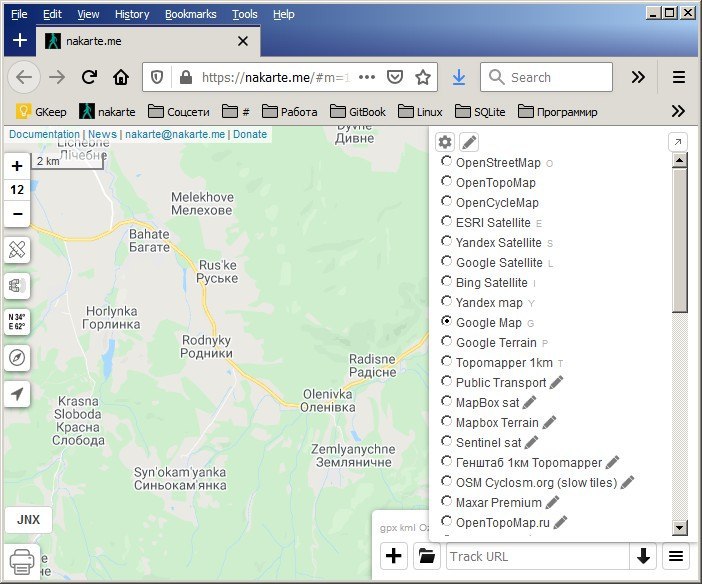This screenshot has width=702, height=584.
Task: Open the tracks hamburger menu
Action: click(676, 556)
